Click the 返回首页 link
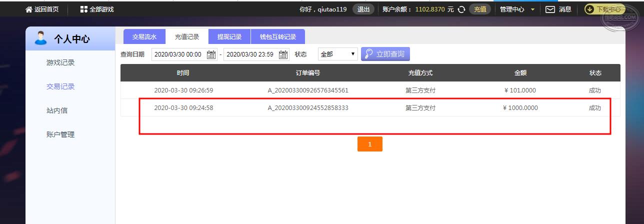The image size is (644, 224). pos(46,9)
